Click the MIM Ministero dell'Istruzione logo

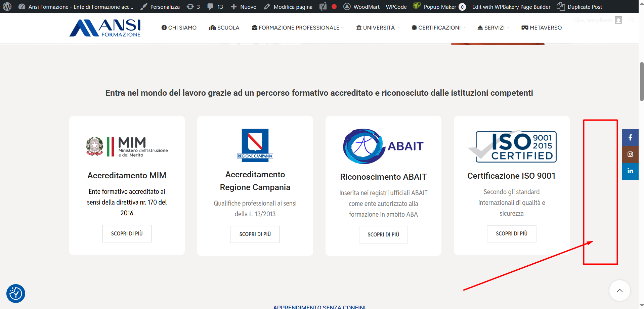coord(127,146)
